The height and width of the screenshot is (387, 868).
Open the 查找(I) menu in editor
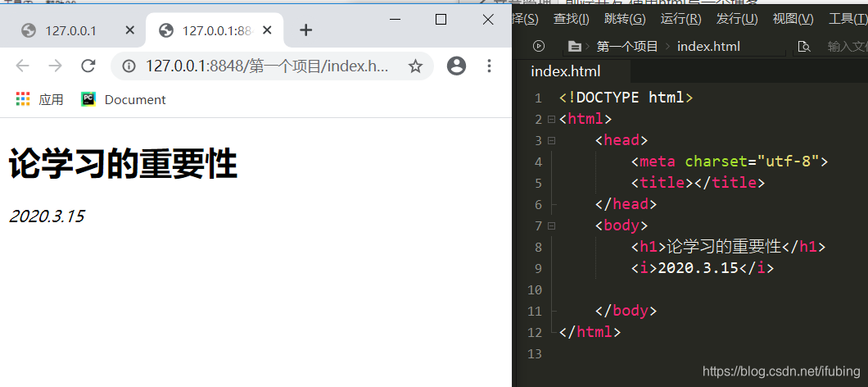[572, 20]
